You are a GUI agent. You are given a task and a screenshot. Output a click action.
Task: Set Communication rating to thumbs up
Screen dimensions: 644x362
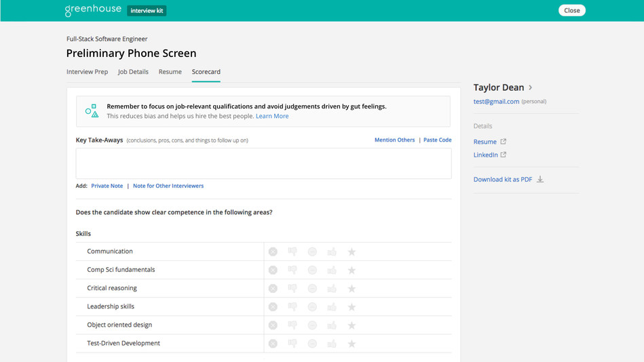point(332,252)
